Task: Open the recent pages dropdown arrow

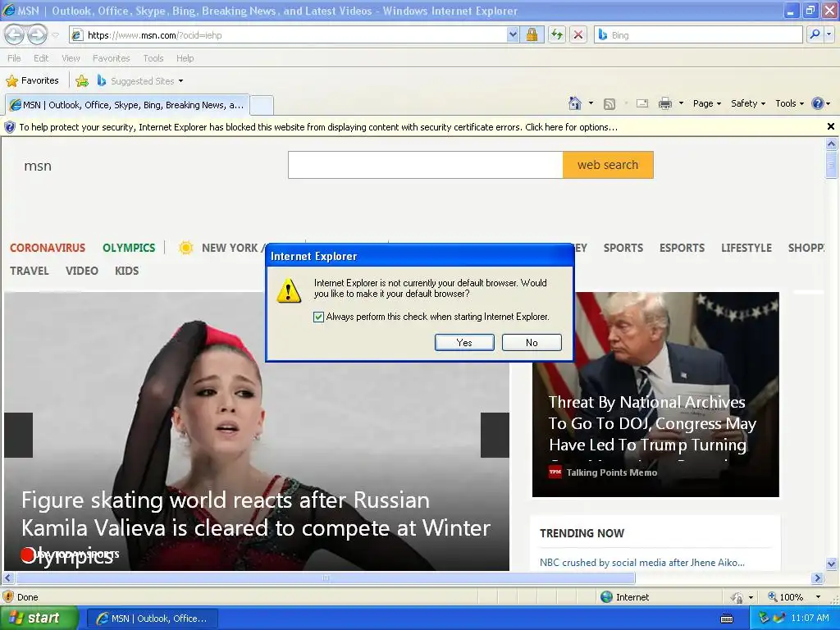Action: 56,35
